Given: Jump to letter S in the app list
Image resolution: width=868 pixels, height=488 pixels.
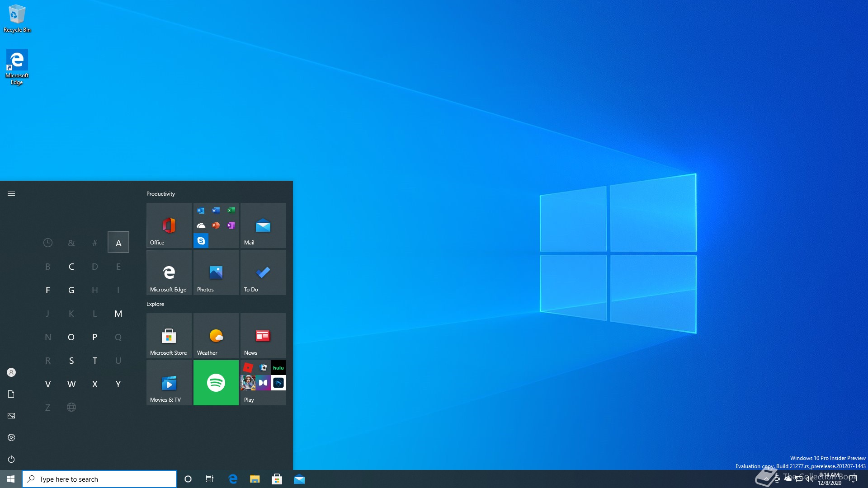Looking at the screenshot, I should (x=71, y=361).
